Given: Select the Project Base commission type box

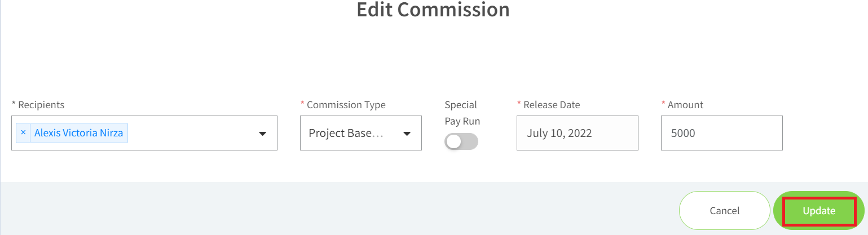Looking at the screenshot, I should (x=361, y=133).
